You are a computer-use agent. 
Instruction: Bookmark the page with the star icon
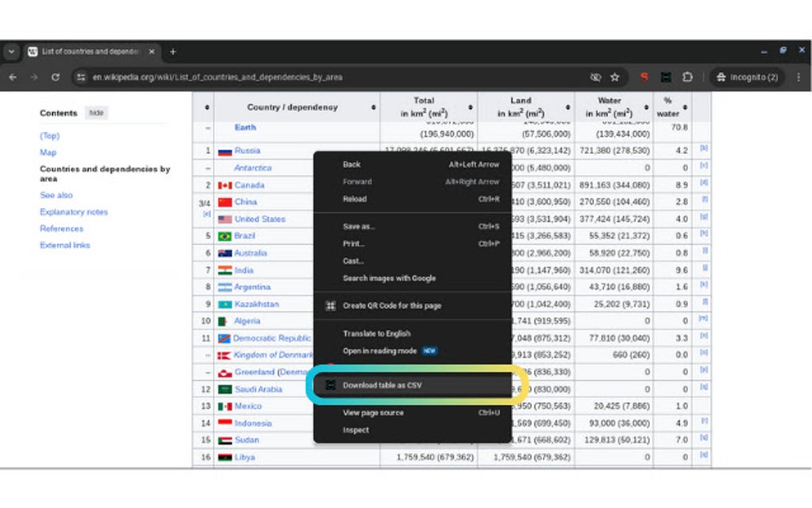[615, 77]
